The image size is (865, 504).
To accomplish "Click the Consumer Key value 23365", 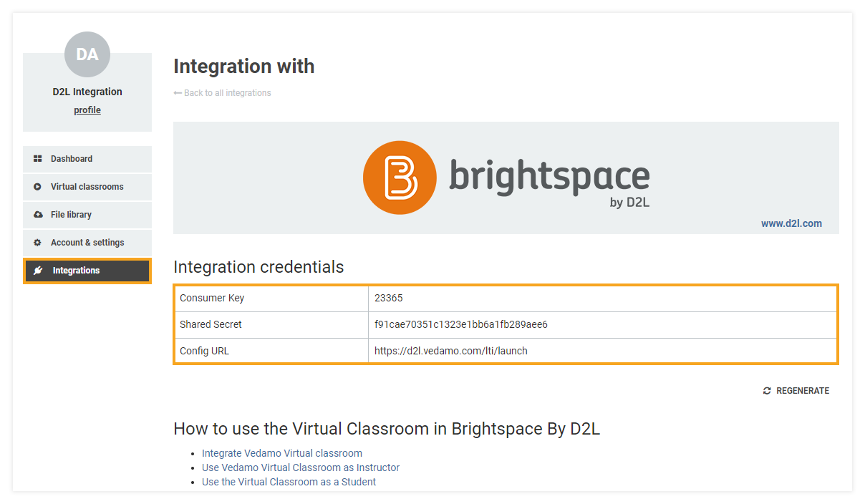I will coord(389,298).
